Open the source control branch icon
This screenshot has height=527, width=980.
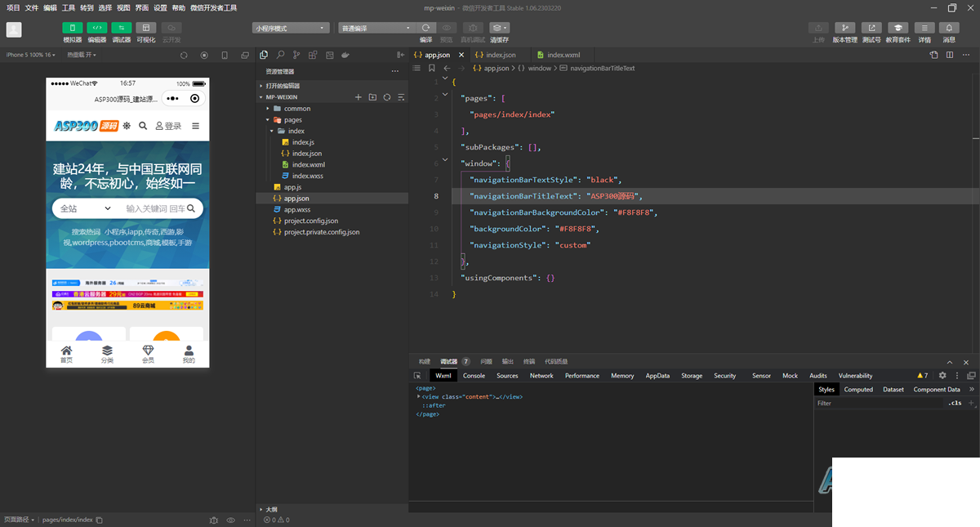296,55
